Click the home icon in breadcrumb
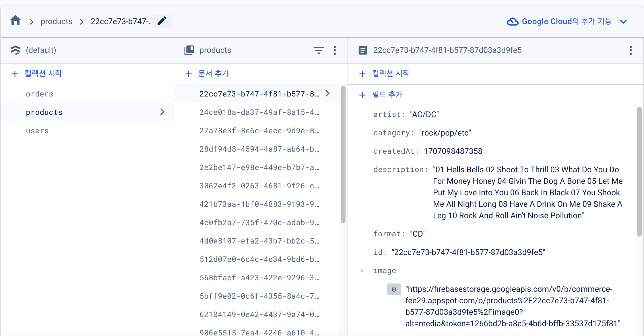The width and height of the screenshot is (644, 336). 15,21
